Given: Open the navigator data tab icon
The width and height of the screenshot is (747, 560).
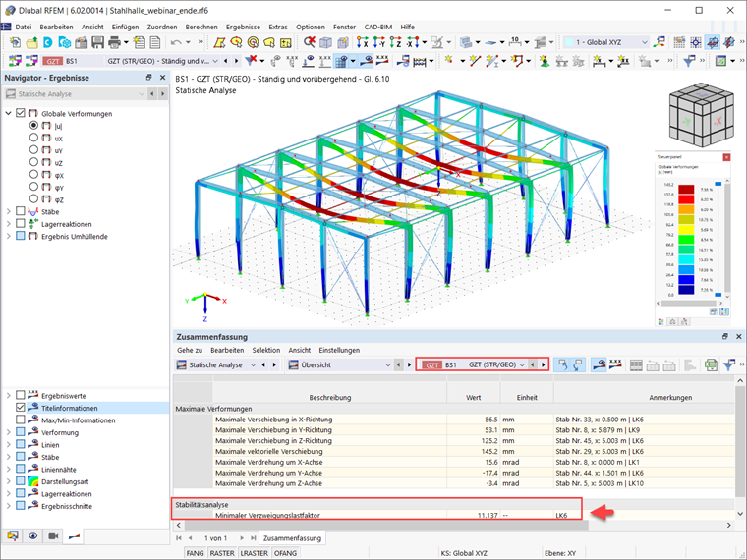Looking at the screenshot, I should [13, 536].
